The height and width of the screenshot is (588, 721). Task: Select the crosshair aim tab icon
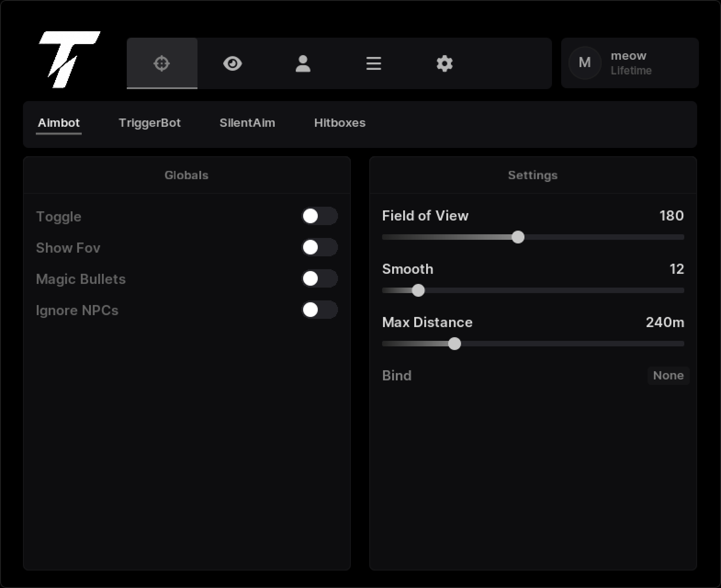click(162, 63)
